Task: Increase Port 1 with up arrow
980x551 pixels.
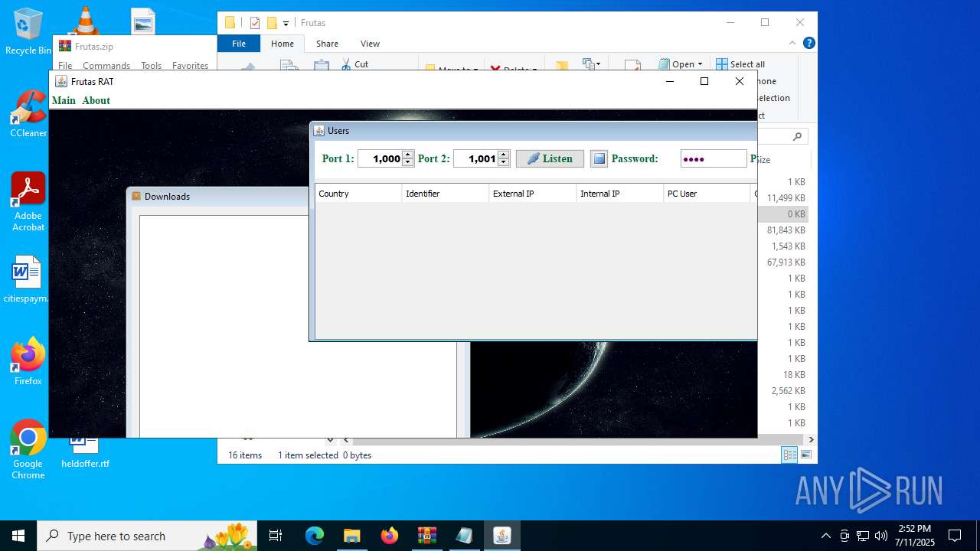Action: (408, 155)
